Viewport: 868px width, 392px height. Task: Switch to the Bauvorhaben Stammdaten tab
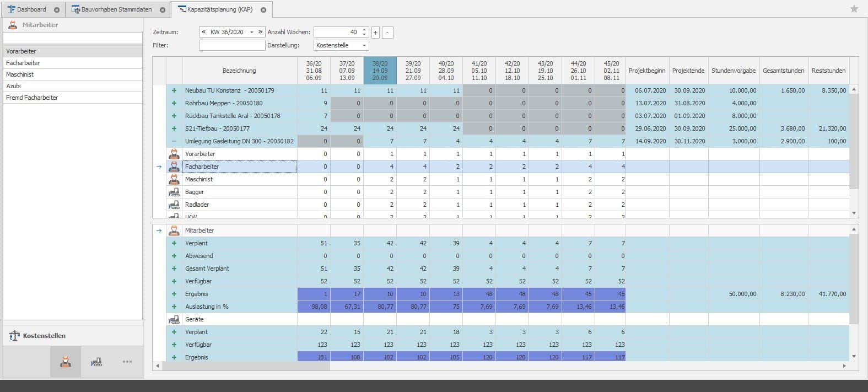(x=116, y=9)
